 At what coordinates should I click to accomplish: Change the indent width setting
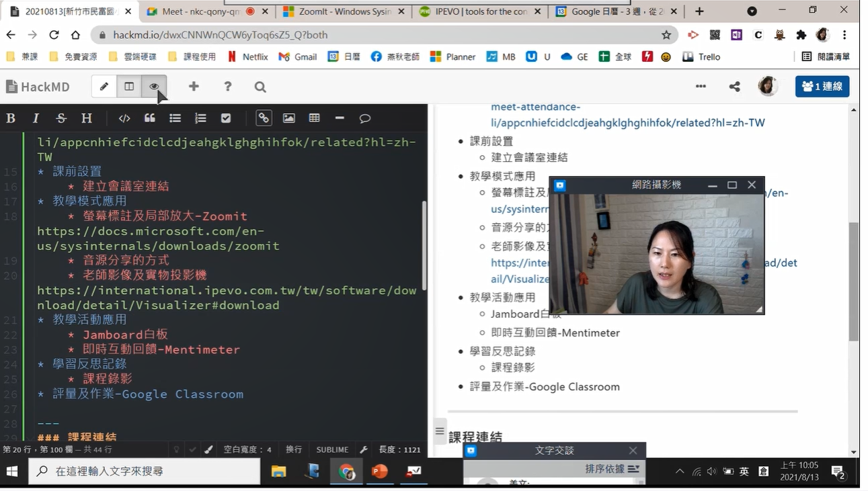pyautogui.click(x=247, y=449)
